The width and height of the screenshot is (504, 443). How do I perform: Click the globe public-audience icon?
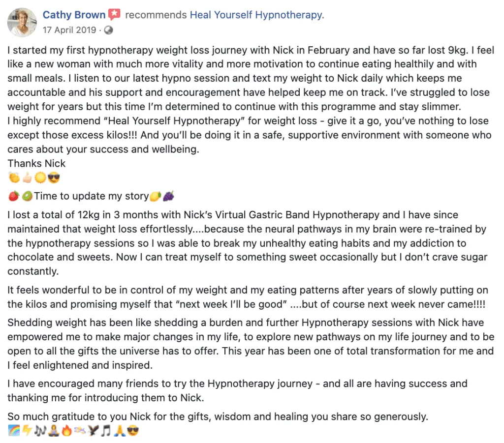coord(109,30)
